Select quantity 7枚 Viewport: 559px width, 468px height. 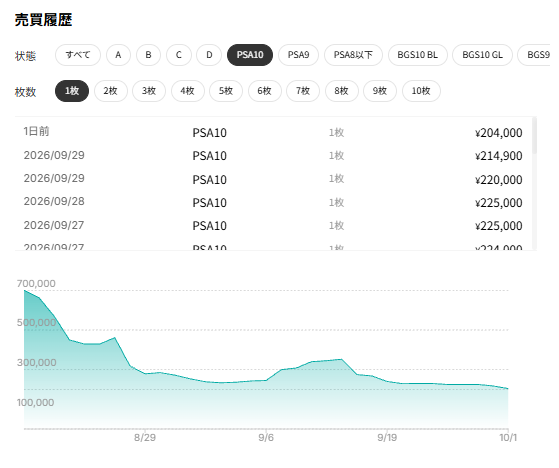[303, 91]
